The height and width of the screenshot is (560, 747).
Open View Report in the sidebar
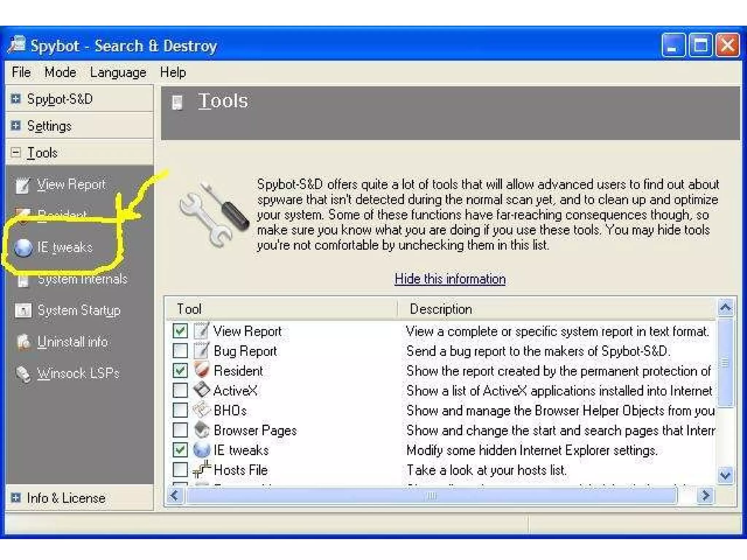[x=71, y=184]
